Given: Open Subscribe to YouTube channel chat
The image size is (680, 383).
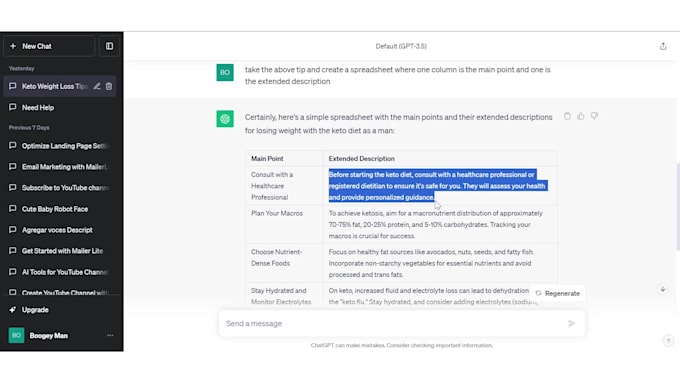Looking at the screenshot, I should click(x=60, y=188).
